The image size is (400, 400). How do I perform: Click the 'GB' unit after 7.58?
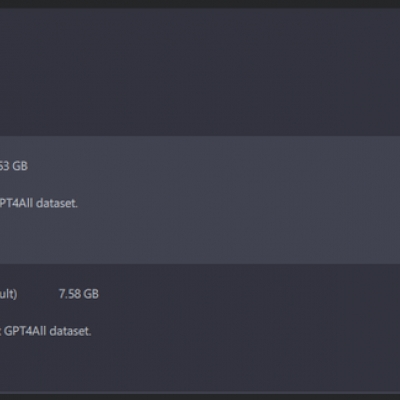[91, 294]
